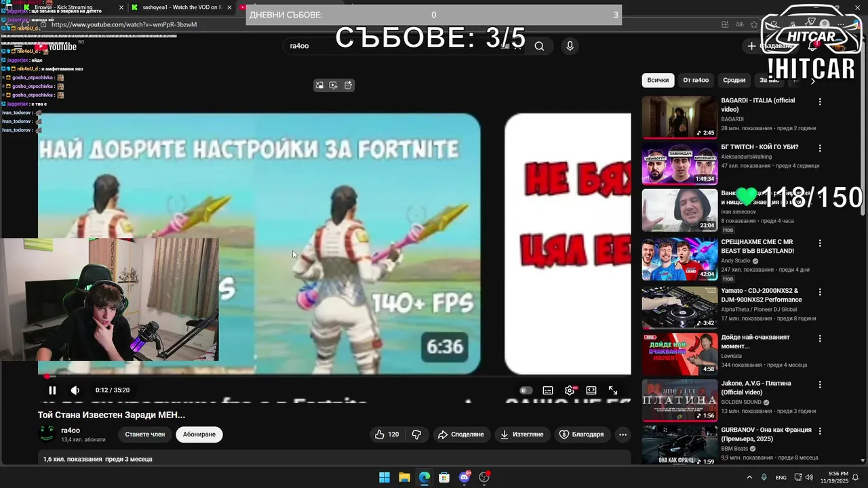The image size is (868, 488).
Task: Select the Всички filter chip
Action: (658, 80)
